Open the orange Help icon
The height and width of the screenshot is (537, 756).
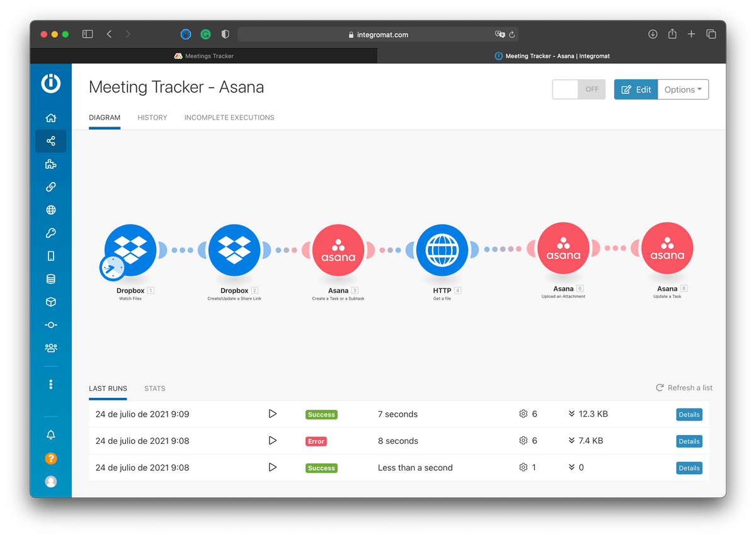click(51, 458)
